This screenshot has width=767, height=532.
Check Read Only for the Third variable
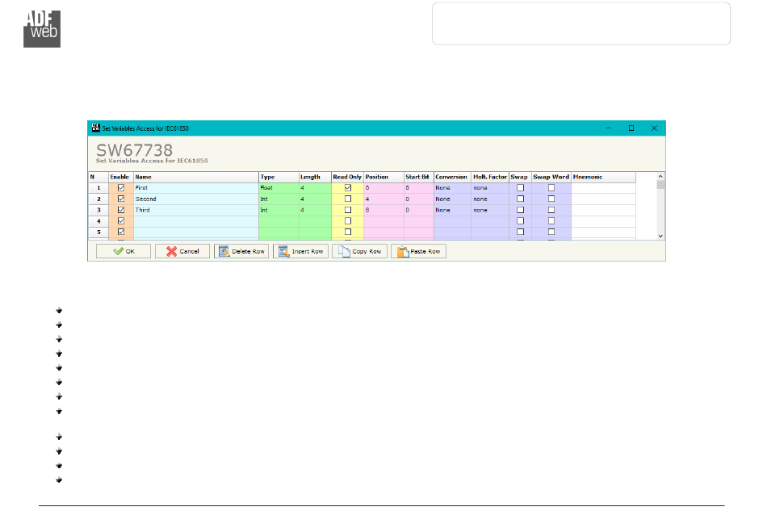(x=348, y=210)
